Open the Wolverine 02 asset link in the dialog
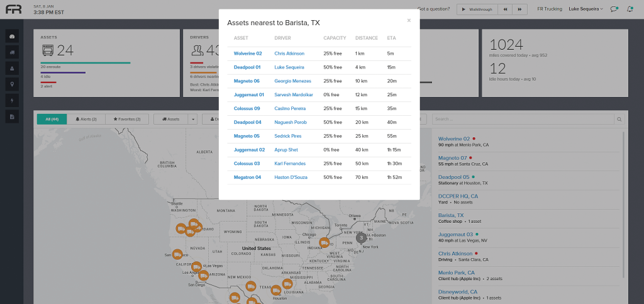Screen dimensions: 644x304 [x=248, y=53]
